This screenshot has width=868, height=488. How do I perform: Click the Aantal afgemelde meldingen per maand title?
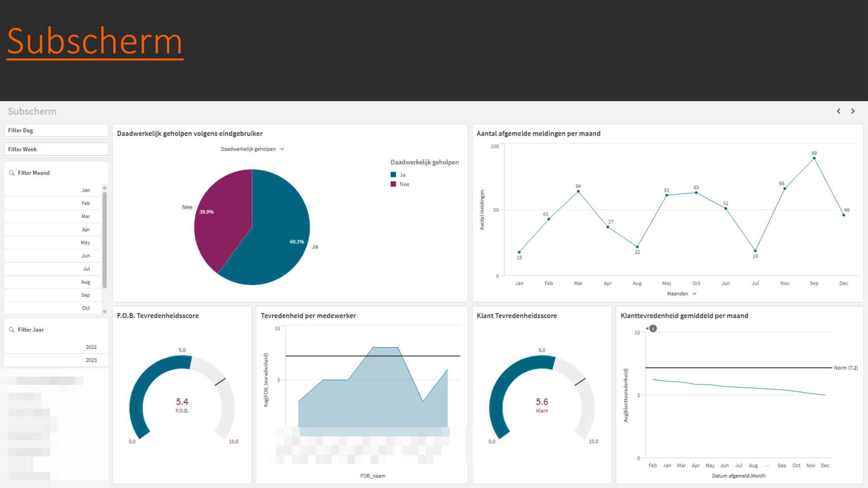539,134
